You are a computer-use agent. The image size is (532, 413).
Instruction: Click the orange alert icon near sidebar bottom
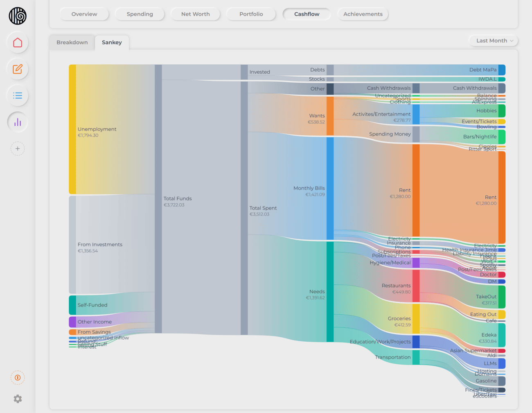tap(17, 377)
